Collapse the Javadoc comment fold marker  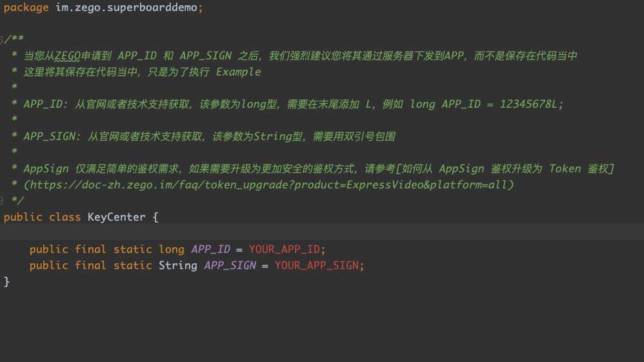[x=2, y=39]
